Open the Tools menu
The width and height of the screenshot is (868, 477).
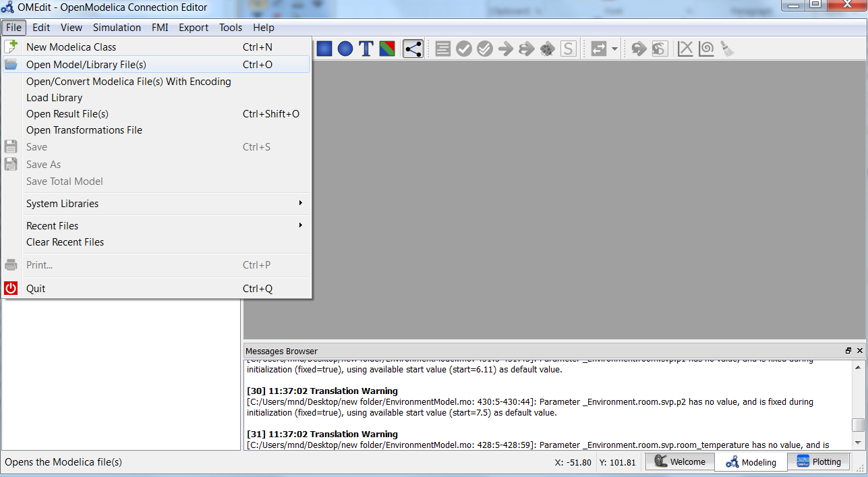[231, 28]
